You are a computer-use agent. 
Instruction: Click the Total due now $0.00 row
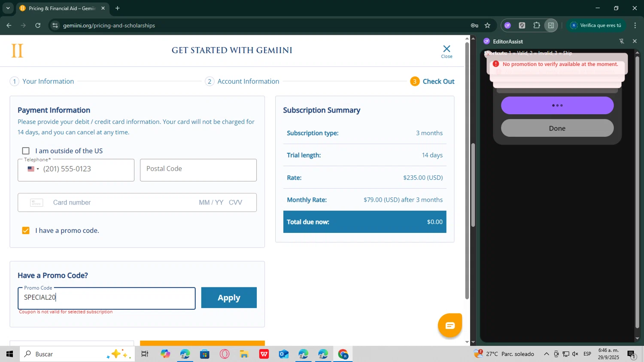pyautogui.click(x=365, y=222)
